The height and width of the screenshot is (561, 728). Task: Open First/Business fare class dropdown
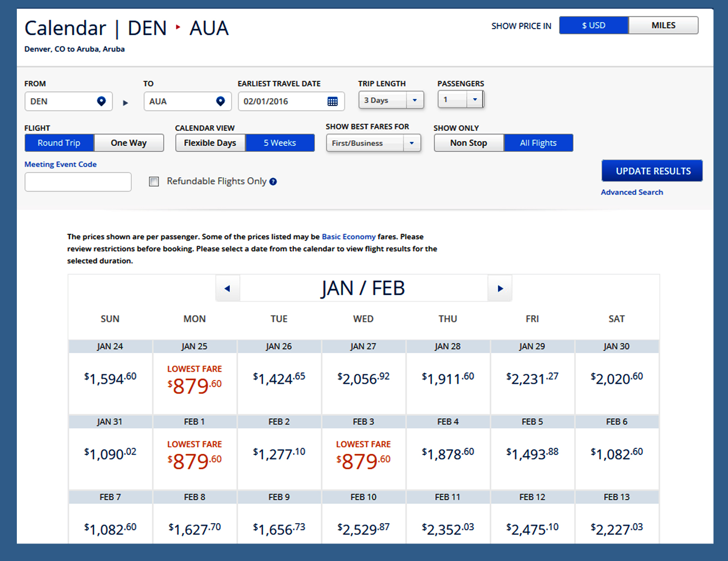point(412,143)
